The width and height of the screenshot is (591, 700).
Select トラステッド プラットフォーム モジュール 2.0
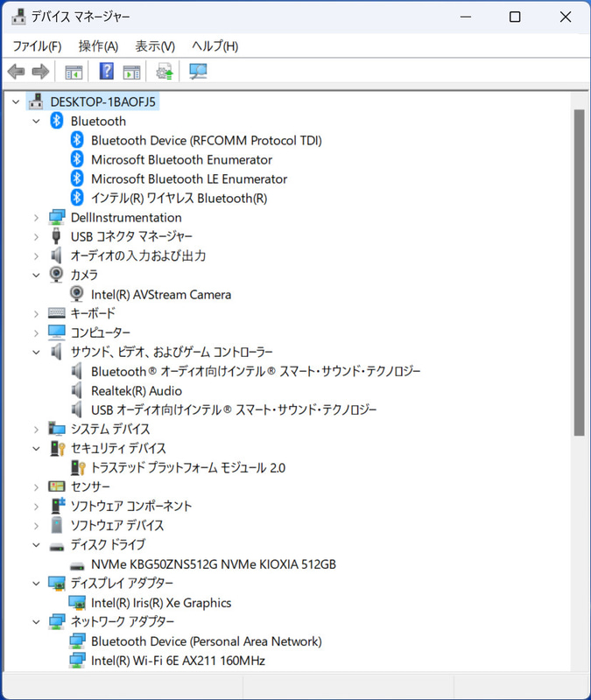point(188,467)
